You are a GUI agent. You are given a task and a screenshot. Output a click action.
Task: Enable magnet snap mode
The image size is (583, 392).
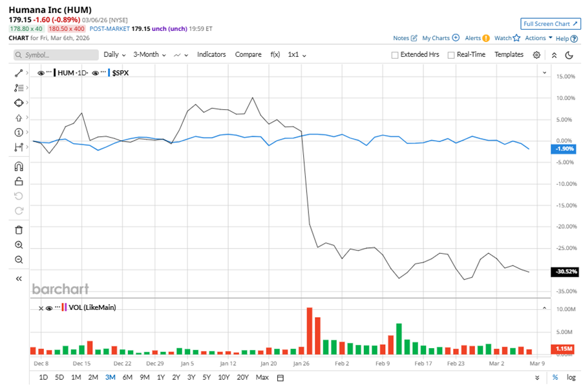click(19, 167)
